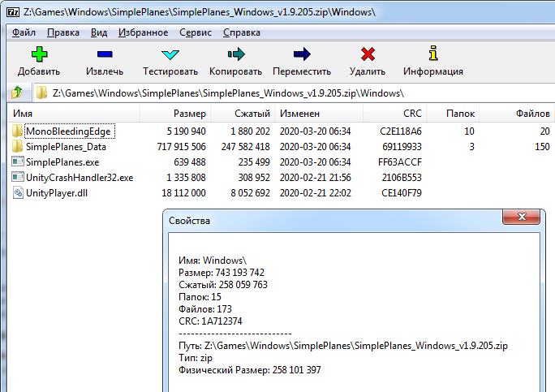The height and width of the screenshot is (392, 555).
Task: Click the Сжатый: 258 059 763 line
Action: point(223,285)
